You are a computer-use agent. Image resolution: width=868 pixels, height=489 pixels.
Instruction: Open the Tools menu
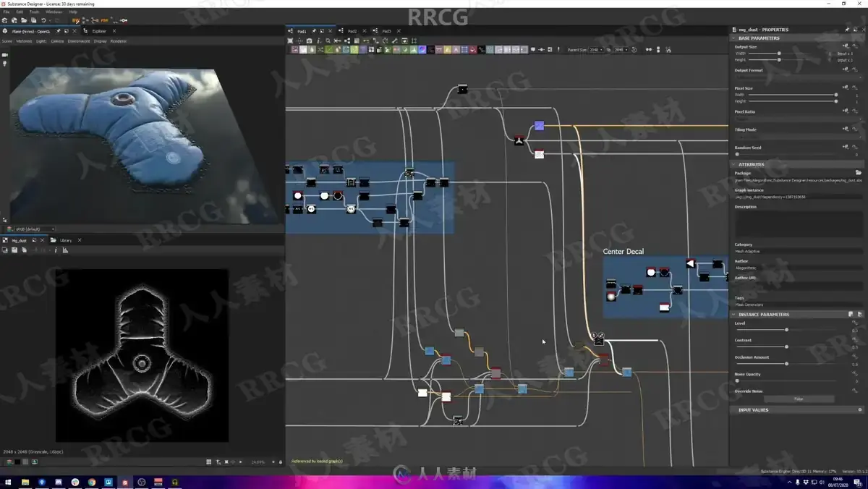pos(34,12)
